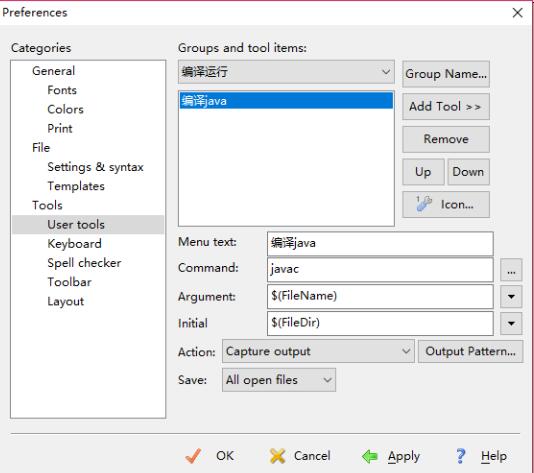Click into the Command field containing javac
This screenshot has width=534, height=473.
pos(380,269)
